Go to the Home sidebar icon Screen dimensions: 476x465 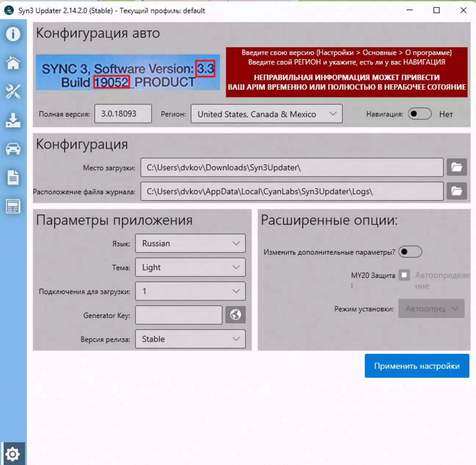(13, 63)
